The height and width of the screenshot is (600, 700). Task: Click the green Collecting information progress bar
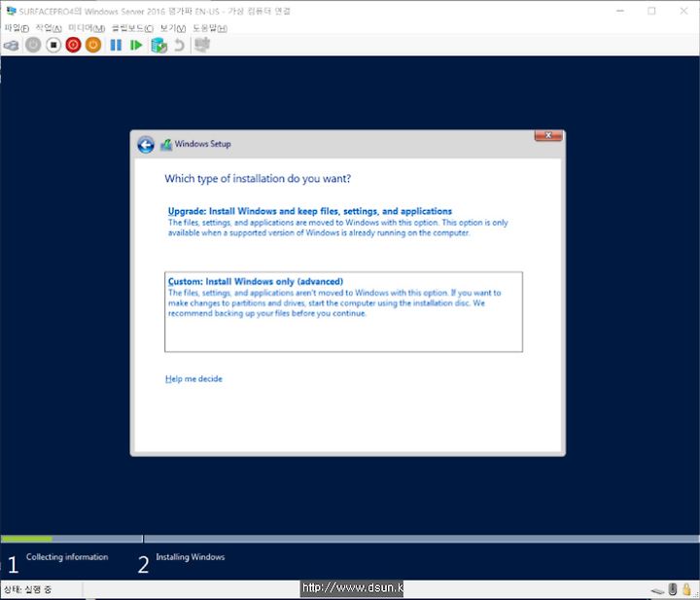coord(26,539)
